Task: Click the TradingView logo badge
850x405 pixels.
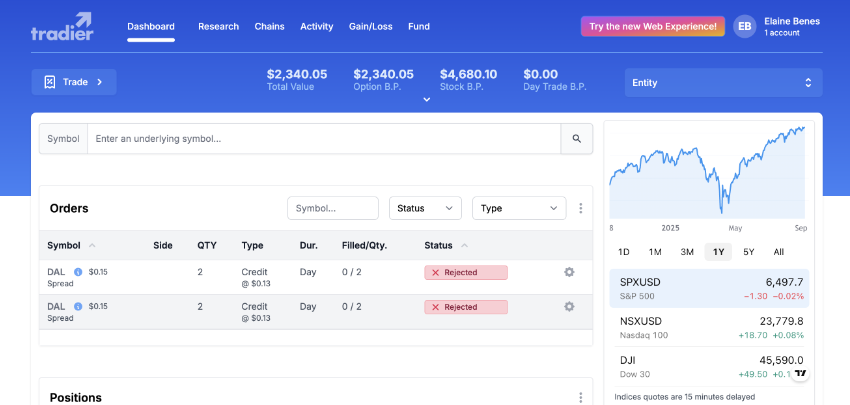Action: point(800,373)
